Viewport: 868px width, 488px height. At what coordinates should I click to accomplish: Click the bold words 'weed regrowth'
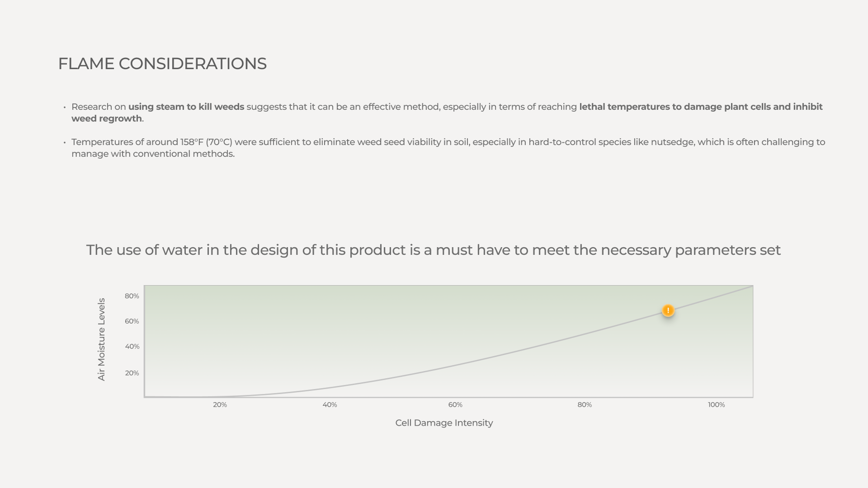(x=107, y=118)
